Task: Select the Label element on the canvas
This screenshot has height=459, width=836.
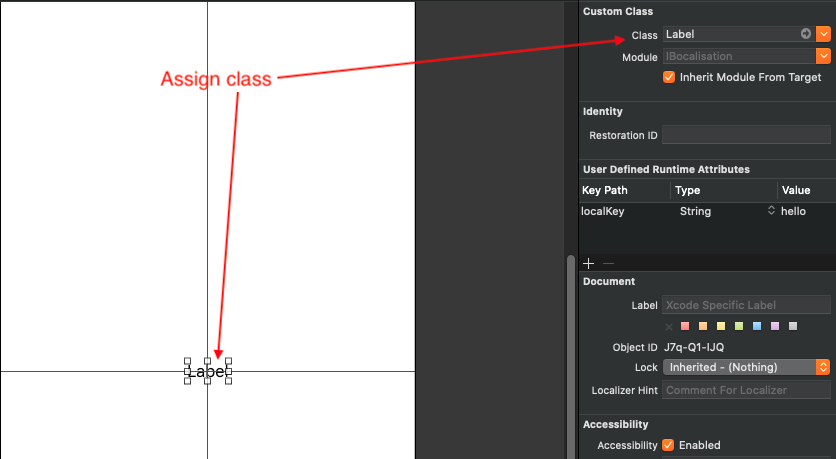Action: click(x=207, y=372)
